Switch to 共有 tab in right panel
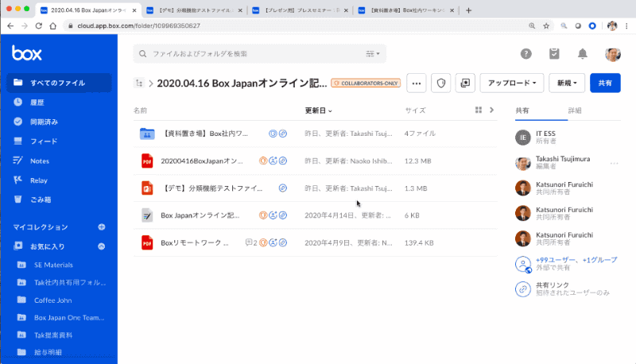 tap(522, 110)
